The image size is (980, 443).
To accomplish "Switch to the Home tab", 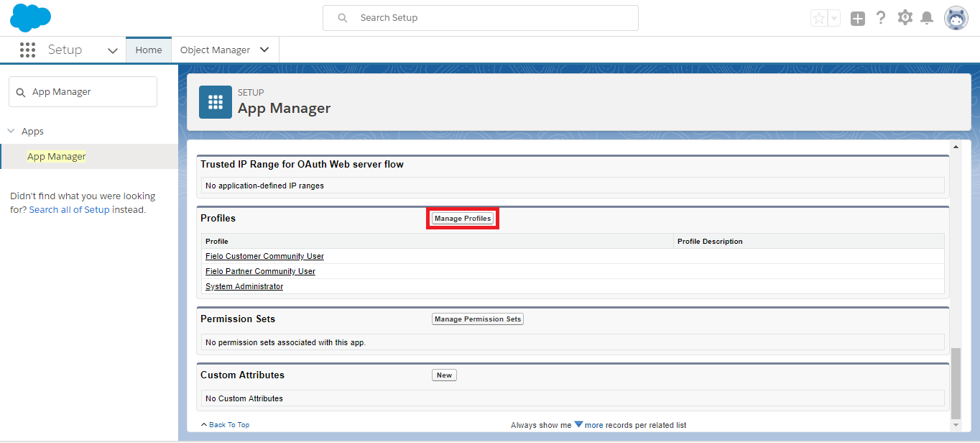I will click(149, 50).
